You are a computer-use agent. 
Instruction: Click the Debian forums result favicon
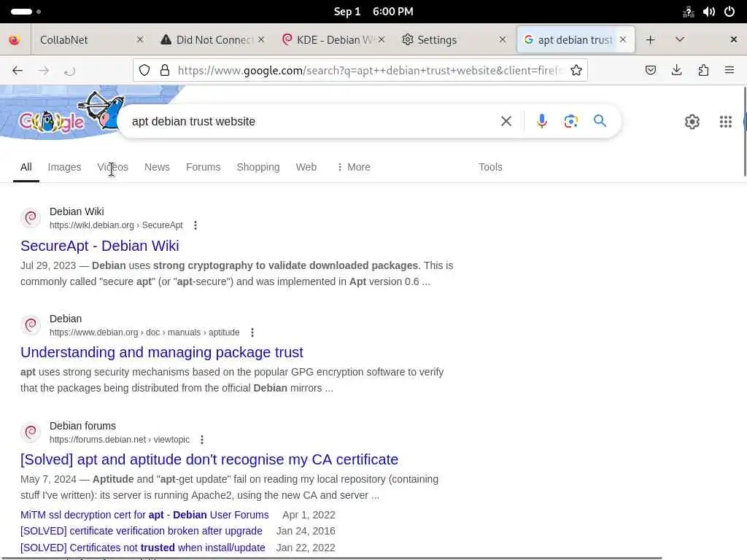(31, 432)
